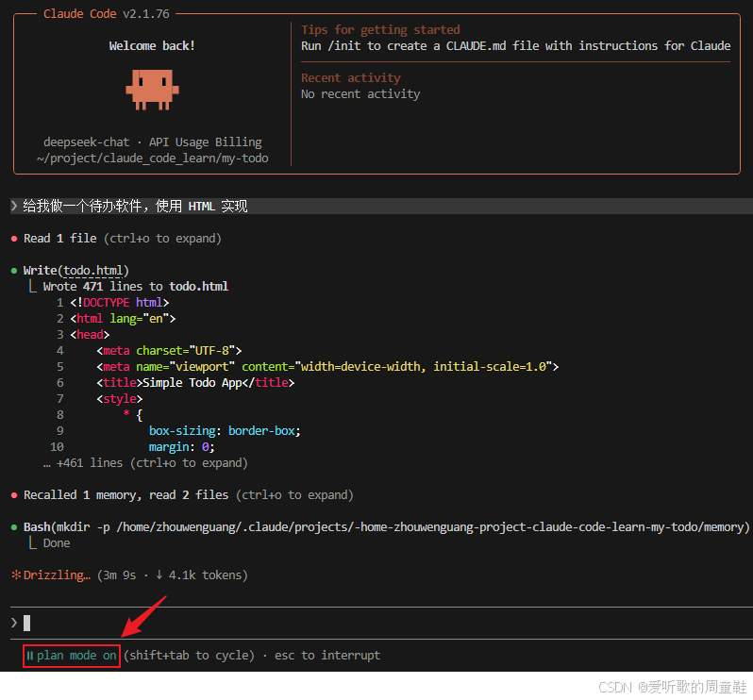Viewport: 753px width, 700px height.
Task: Click the command input field with cursor
Action: point(381,623)
